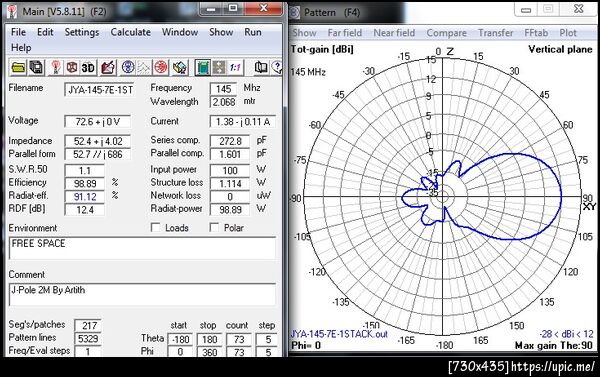Click the Main window antenna title icon

[x=13, y=11]
